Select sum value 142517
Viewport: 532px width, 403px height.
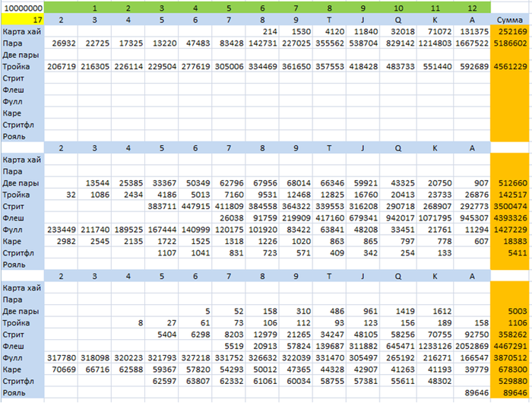(510, 195)
